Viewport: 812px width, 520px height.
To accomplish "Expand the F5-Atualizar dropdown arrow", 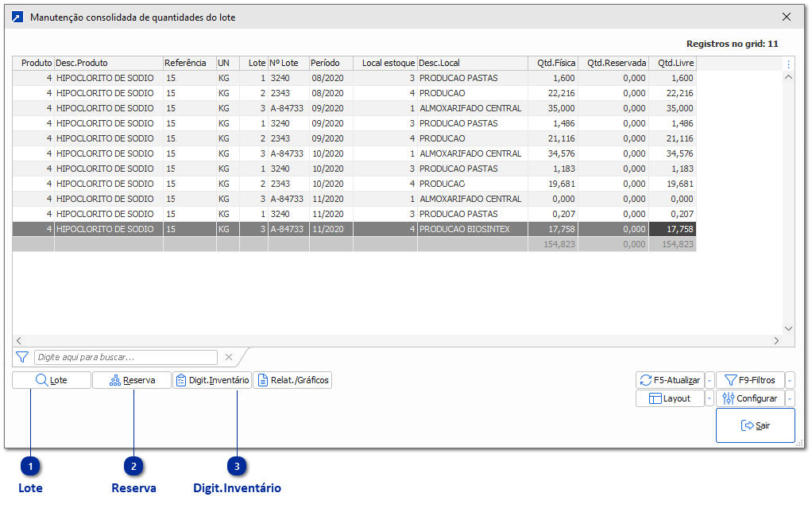I will [x=710, y=380].
